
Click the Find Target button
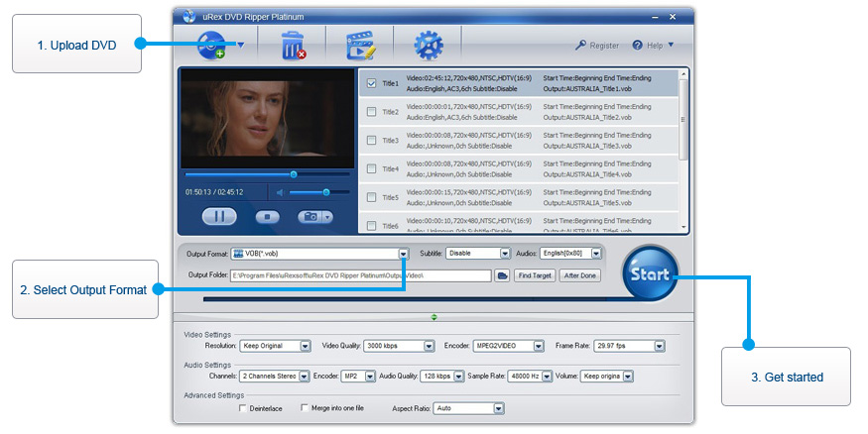click(535, 275)
